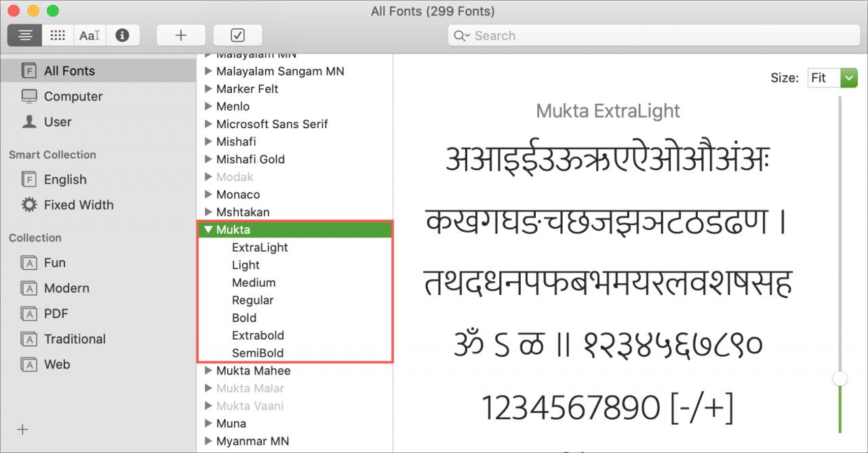Add a new collection with plus button
Image resolution: width=868 pixels, height=453 pixels.
[x=22, y=429]
